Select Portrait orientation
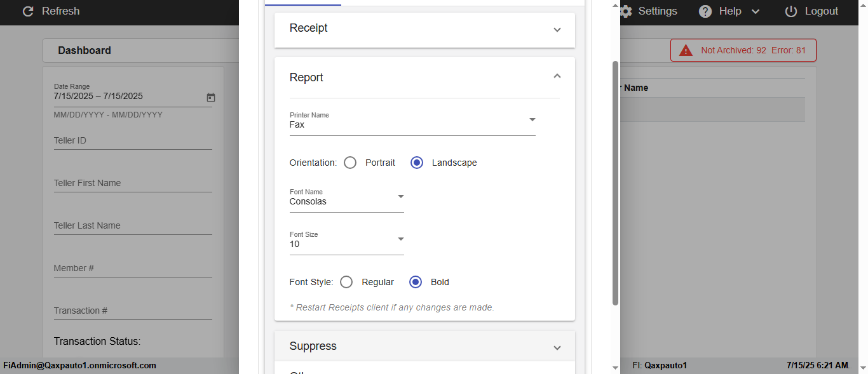The image size is (868, 374). [350, 163]
